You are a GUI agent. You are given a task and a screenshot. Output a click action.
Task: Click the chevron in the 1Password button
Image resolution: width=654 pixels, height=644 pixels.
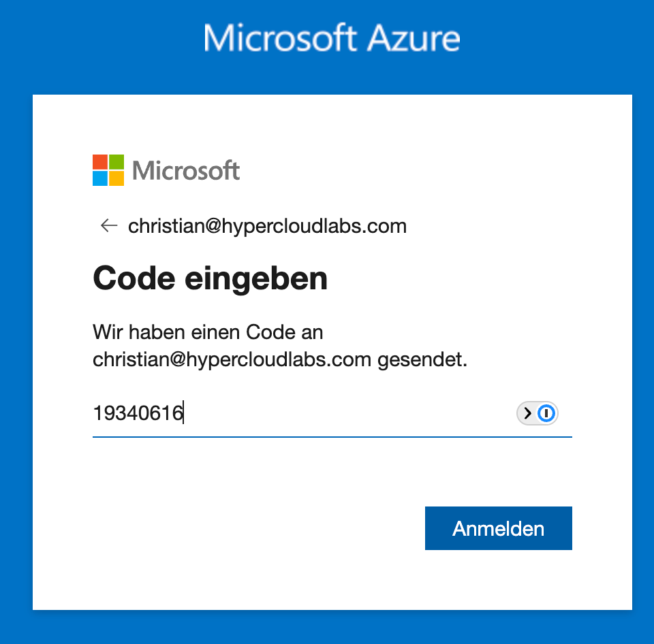click(527, 413)
